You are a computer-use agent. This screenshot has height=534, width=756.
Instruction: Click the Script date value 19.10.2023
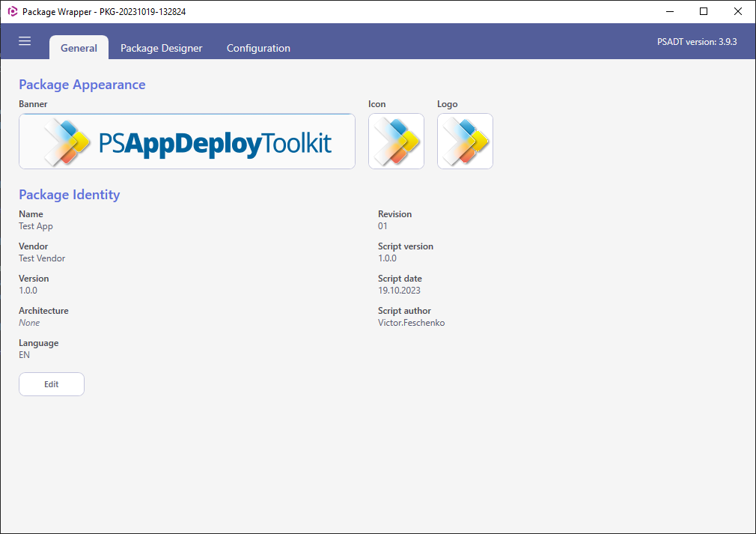click(399, 291)
